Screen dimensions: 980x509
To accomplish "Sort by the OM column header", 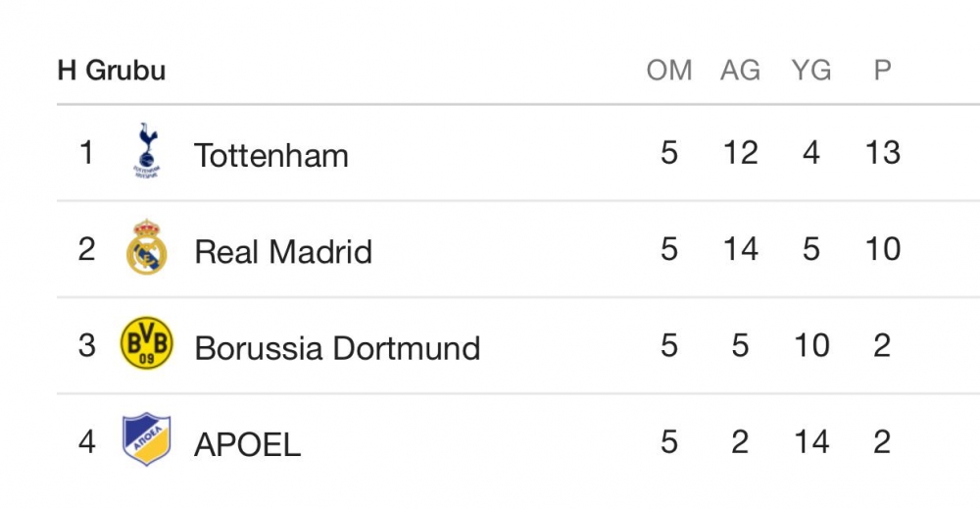I will (669, 71).
